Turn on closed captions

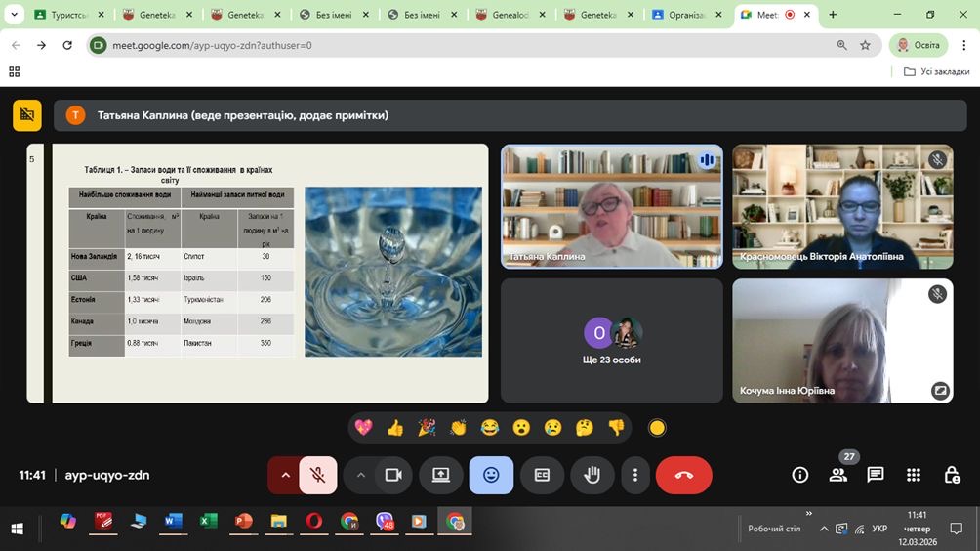point(542,475)
